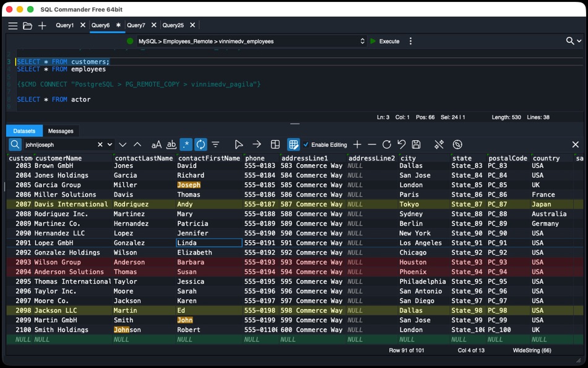Click the grid edit mode icon
The image size is (588, 368).
(x=293, y=144)
